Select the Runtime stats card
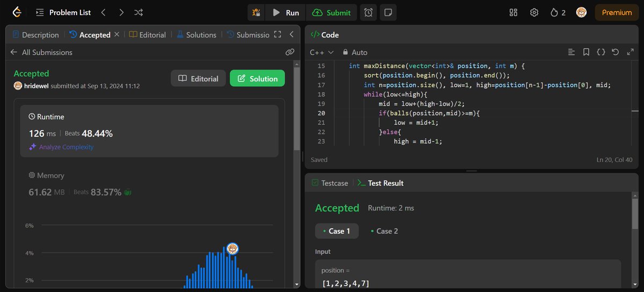The image size is (644, 292). [x=149, y=131]
